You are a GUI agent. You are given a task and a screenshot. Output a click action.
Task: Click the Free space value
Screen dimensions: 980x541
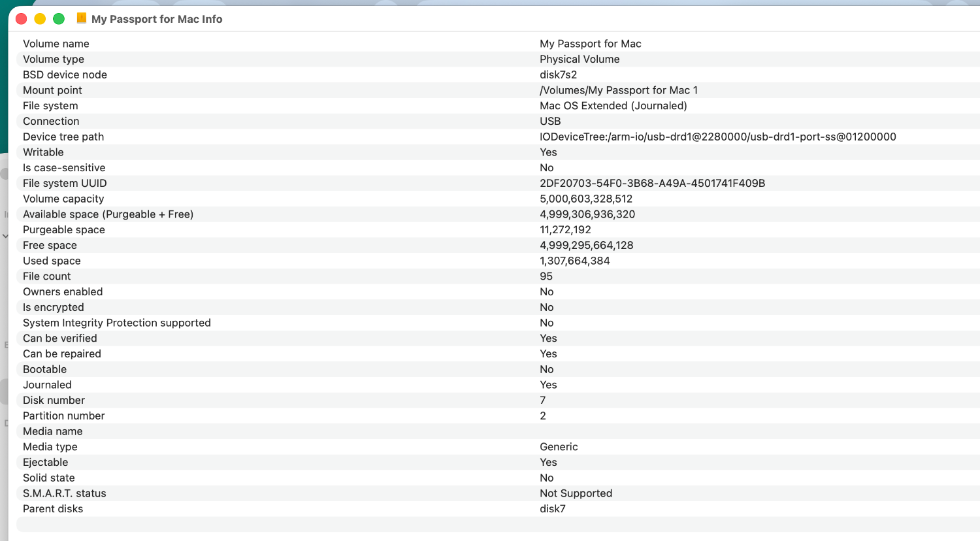(x=586, y=246)
